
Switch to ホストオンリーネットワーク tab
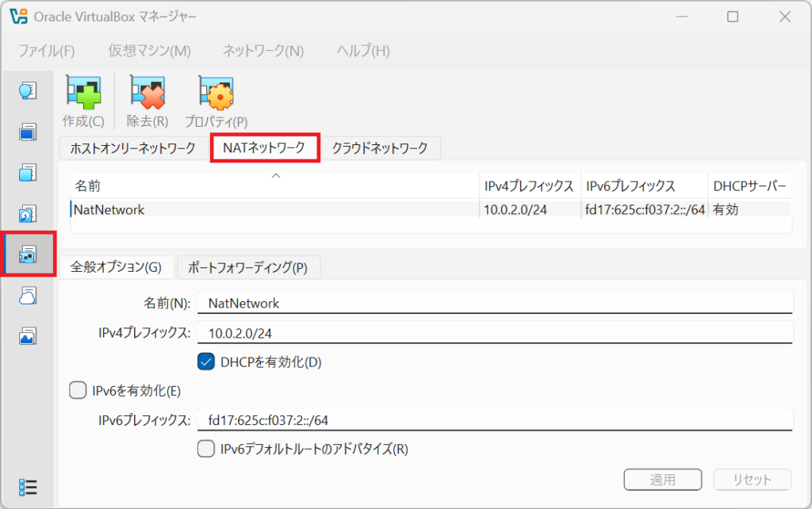click(133, 148)
